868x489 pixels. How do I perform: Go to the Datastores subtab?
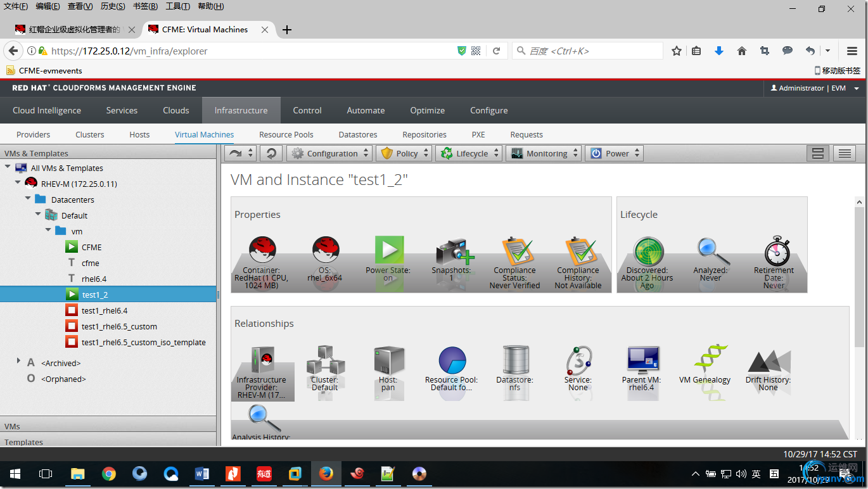(358, 134)
